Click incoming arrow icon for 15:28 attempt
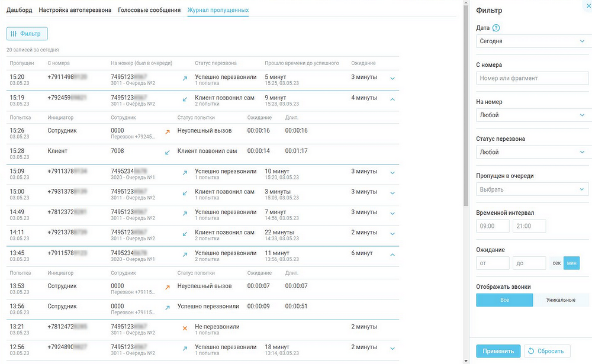 168,153
